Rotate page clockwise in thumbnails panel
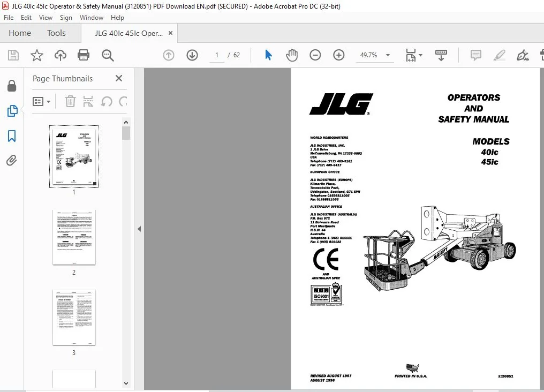This screenshot has height=392, width=544. click(x=123, y=101)
